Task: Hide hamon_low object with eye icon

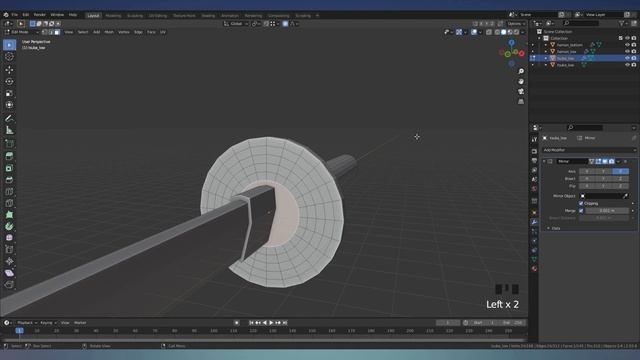Action: point(627,51)
